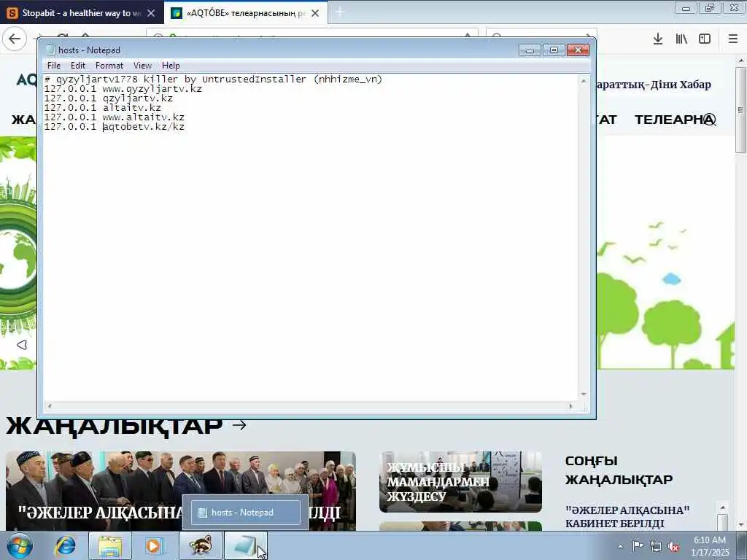Click news list scroll up arrow
The width and height of the screenshot is (747, 560).
[722, 507]
